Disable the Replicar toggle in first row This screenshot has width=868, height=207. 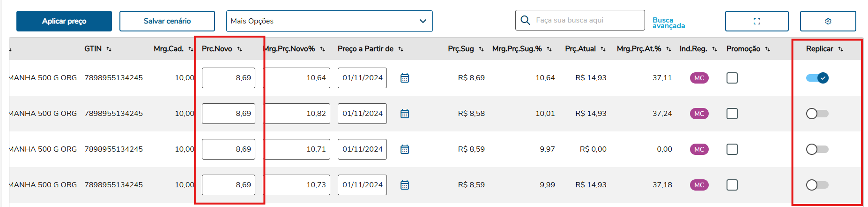click(x=817, y=78)
